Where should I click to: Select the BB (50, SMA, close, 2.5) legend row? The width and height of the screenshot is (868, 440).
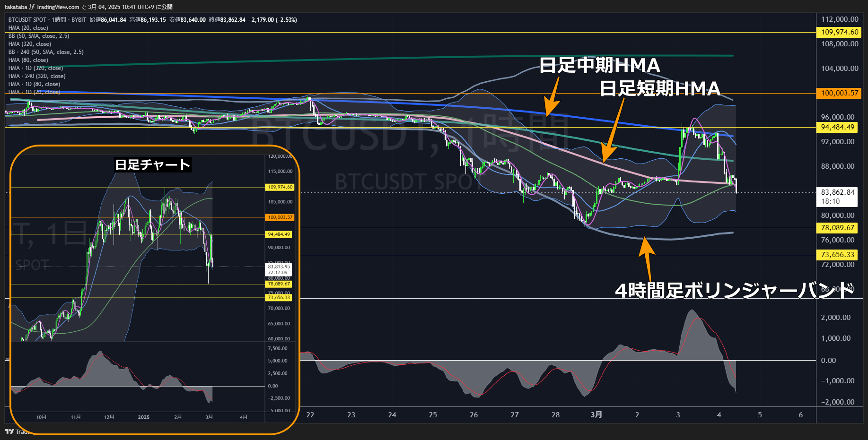(x=39, y=36)
